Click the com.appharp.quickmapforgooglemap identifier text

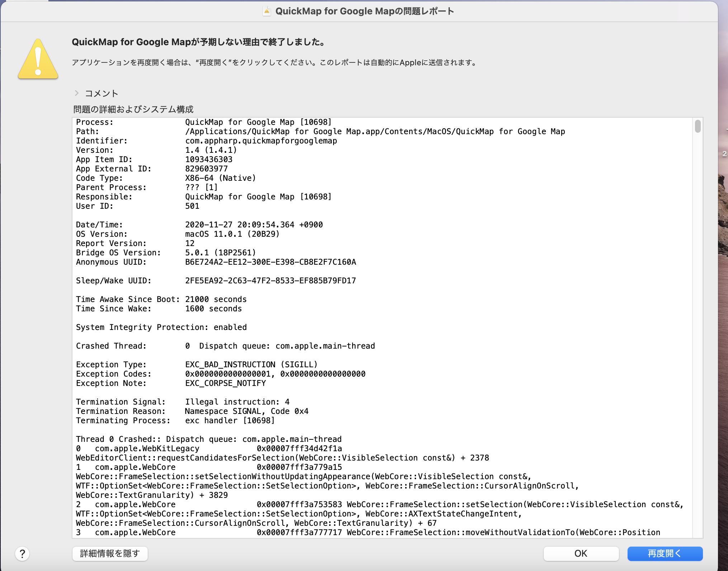(261, 141)
